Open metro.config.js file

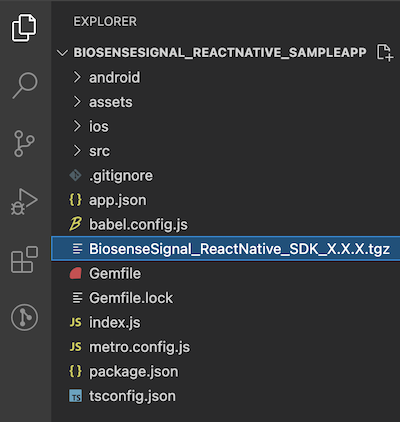[x=226, y=347]
